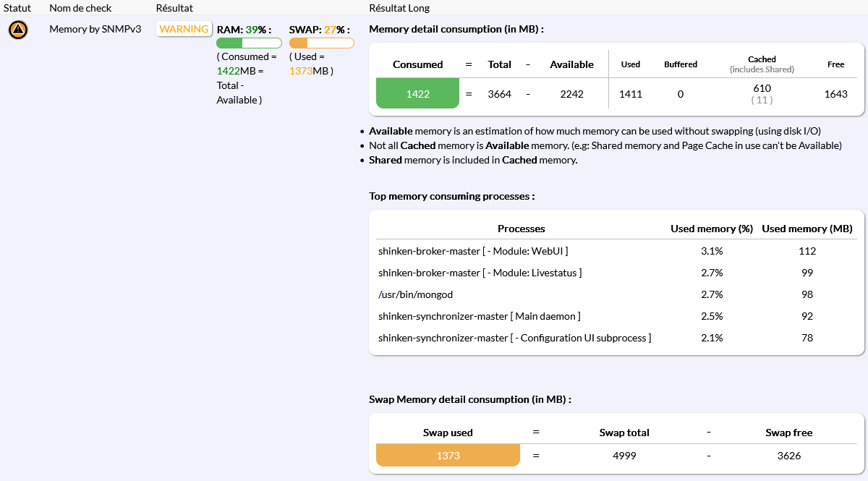Select the Memory by SNMPv3 check name
This screenshot has width=868, height=481.
(x=95, y=30)
